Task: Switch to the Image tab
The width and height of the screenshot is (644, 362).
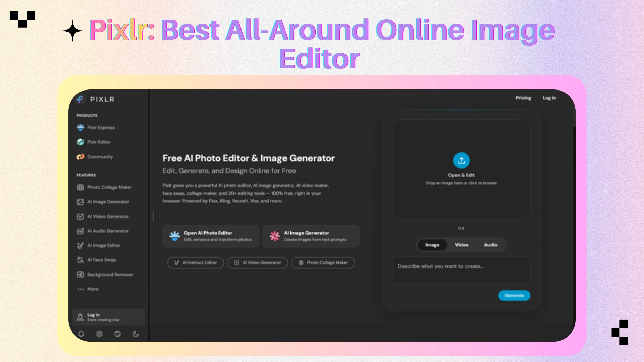Action: (x=432, y=245)
